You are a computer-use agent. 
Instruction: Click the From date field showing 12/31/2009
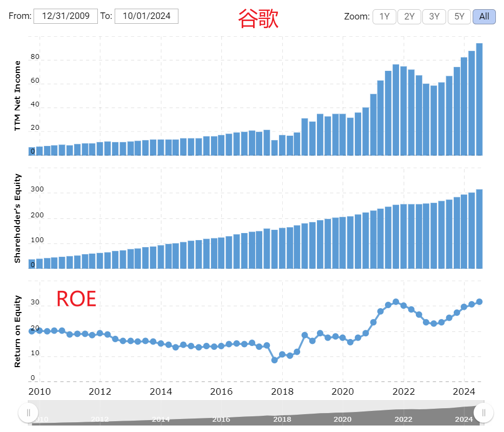[x=65, y=16]
